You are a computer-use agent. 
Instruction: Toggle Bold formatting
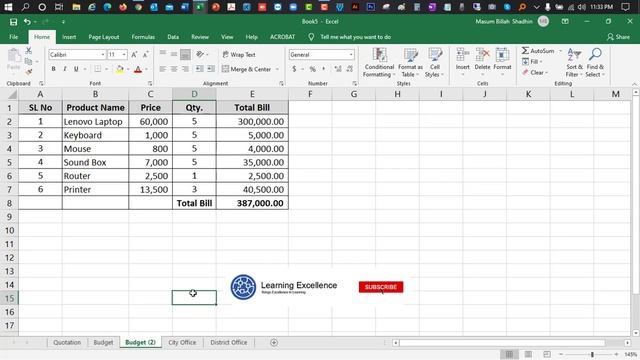pyautogui.click(x=53, y=69)
